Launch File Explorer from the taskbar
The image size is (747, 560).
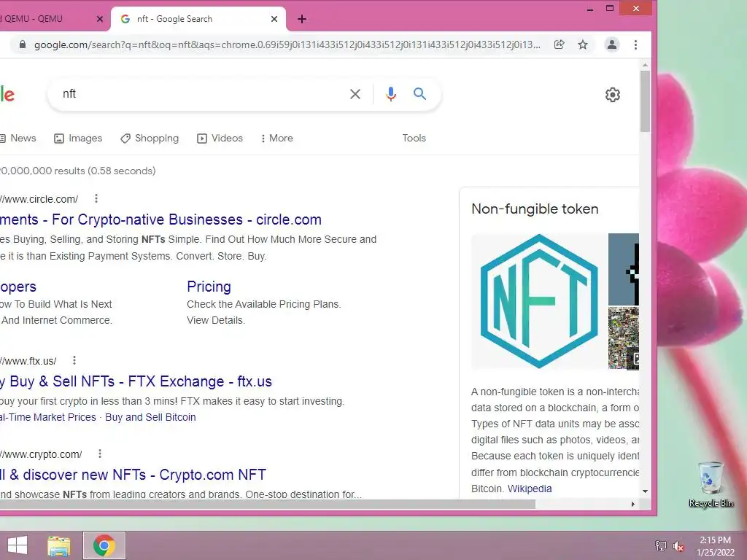click(x=59, y=545)
